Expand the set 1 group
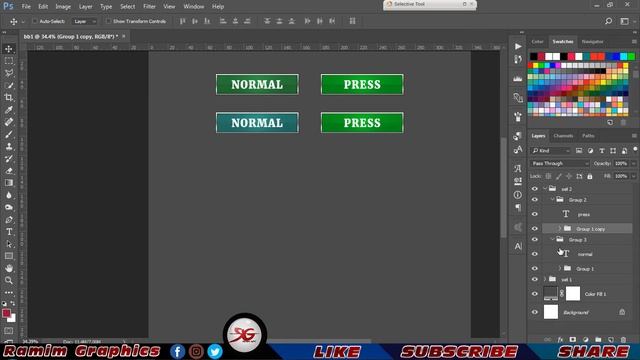 545,279
